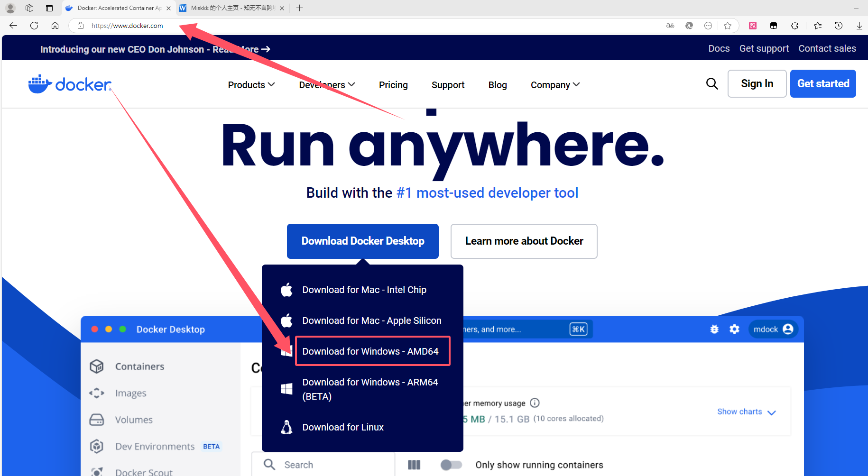The image size is (868, 476).
Task: Click the Get started button
Action: click(x=823, y=83)
